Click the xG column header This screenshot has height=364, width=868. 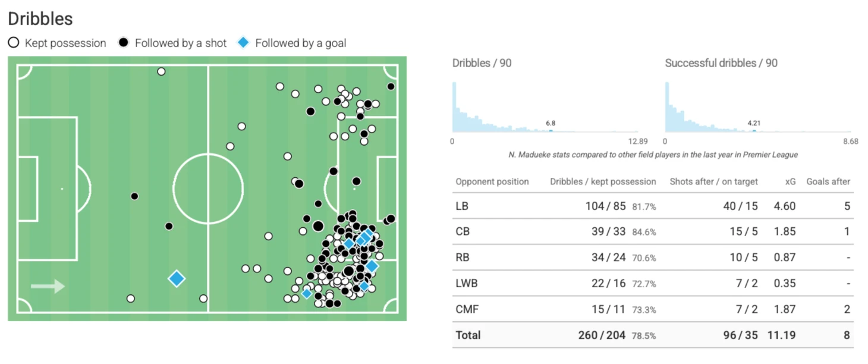point(790,182)
